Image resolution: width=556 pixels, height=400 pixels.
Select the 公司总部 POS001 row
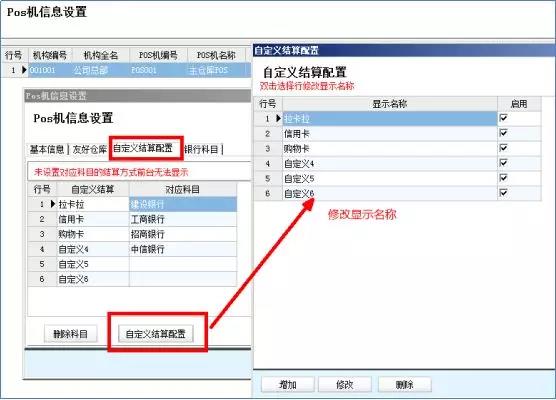[x=127, y=70]
